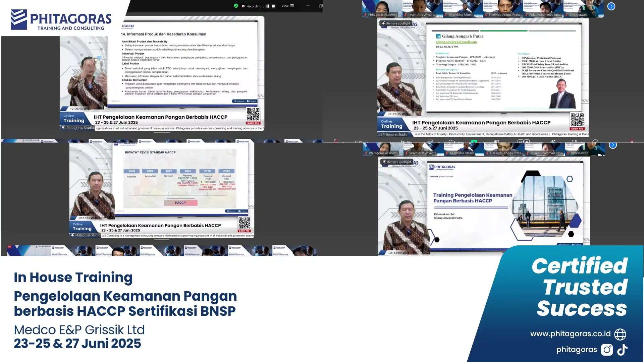Click the 2003 revision year on timeline slide
The height and width of the screenshot is (362, 644).
pyautogui.click(x=187, y=171)
